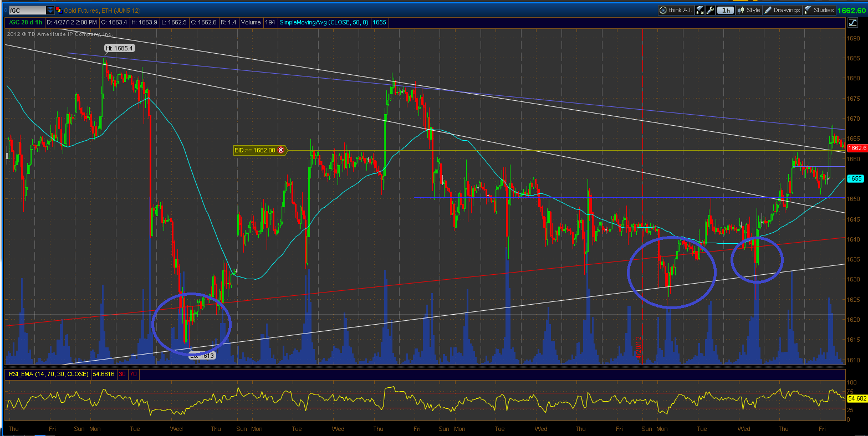This screenshot has width=868, height=436.
Task: Click the L: 1662.5 low value
Action: tap(174, 22)
